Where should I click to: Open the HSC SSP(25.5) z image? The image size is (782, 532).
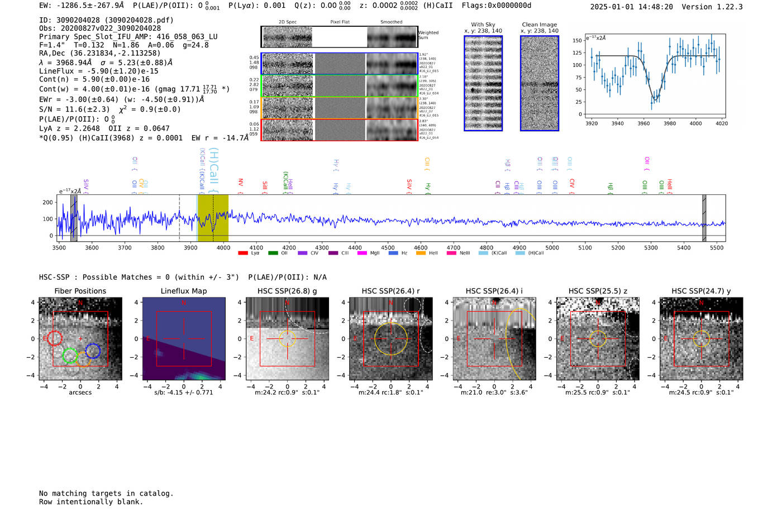point(598,339)
